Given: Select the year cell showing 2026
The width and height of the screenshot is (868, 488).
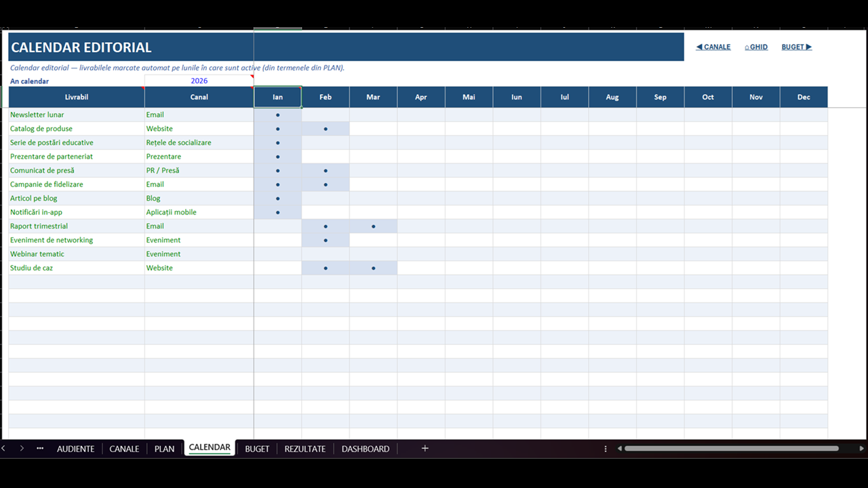Looking at the screenshot, I should click(x=199, y=81).
